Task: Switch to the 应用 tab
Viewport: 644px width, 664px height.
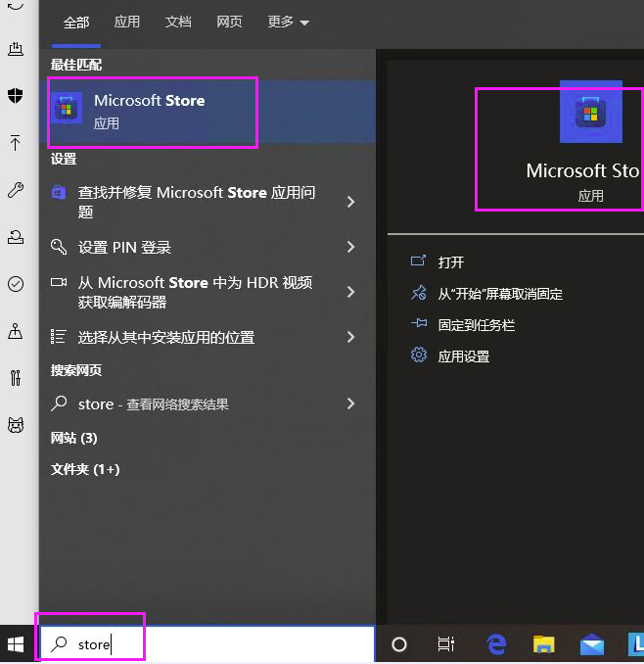Action: [127, 22]
